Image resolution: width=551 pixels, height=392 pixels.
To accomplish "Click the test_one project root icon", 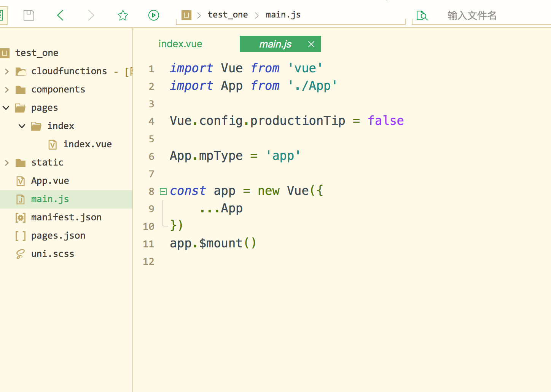I will click(x=5, y=53).
